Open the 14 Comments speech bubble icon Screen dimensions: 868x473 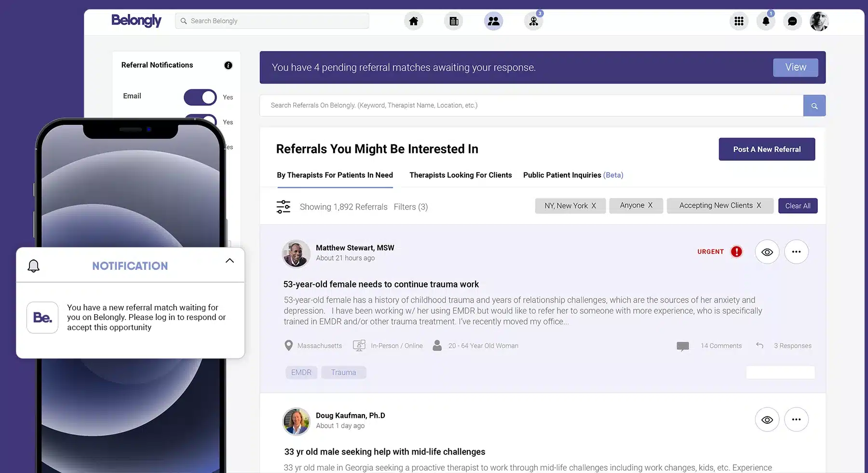tap(683, 347)
